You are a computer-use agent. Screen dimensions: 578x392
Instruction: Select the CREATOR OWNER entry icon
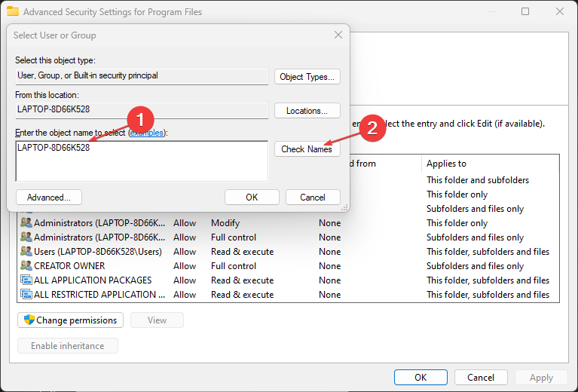point(26,266)
